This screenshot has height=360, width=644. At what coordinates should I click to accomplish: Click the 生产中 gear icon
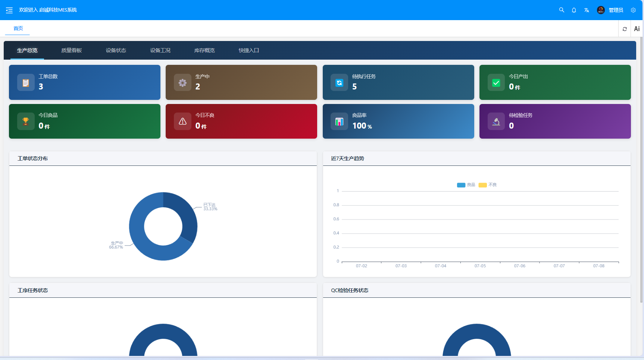click(182, 82)
